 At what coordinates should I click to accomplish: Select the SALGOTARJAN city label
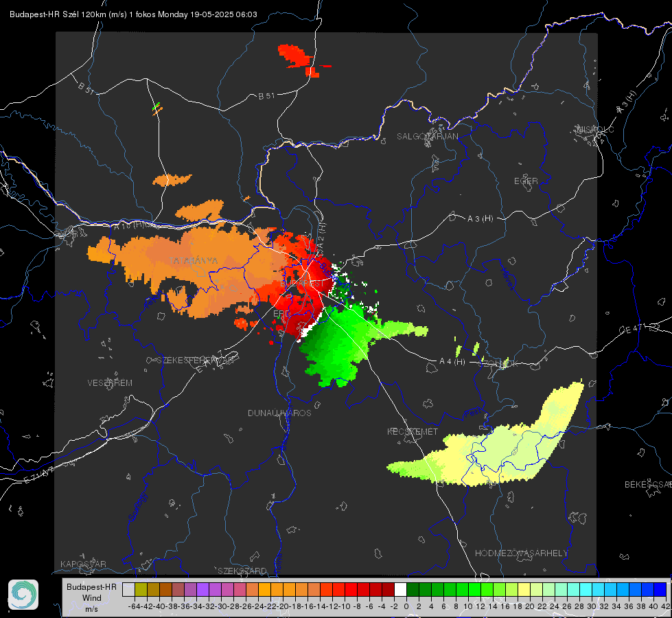pyautogui.click(x=427, y=137)
